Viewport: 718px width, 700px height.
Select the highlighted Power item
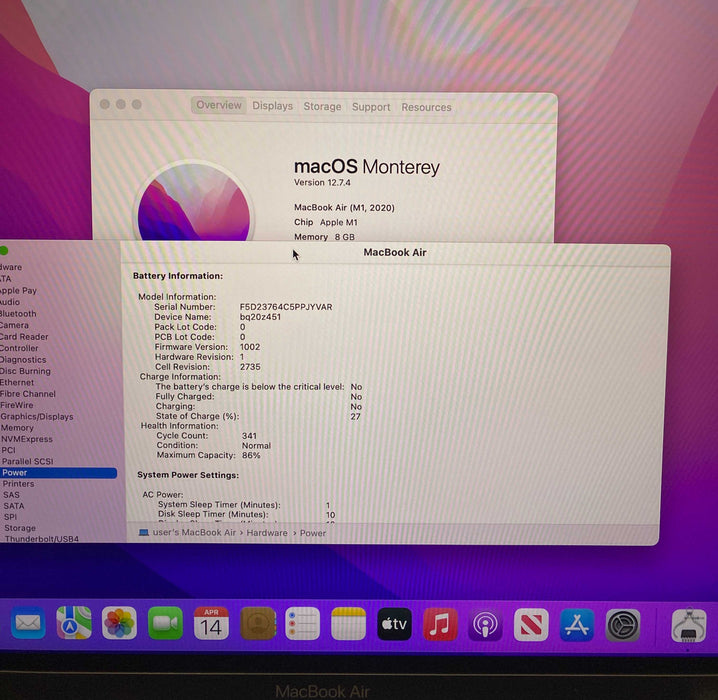pos(58,472)
